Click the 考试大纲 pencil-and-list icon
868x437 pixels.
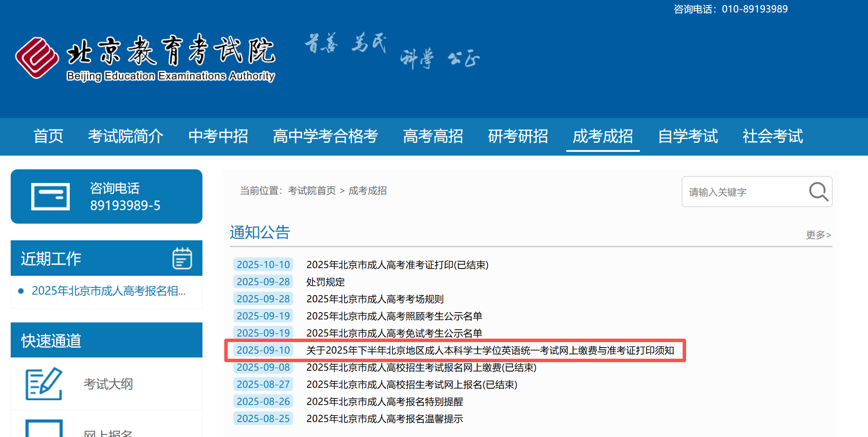click(44, 384)
